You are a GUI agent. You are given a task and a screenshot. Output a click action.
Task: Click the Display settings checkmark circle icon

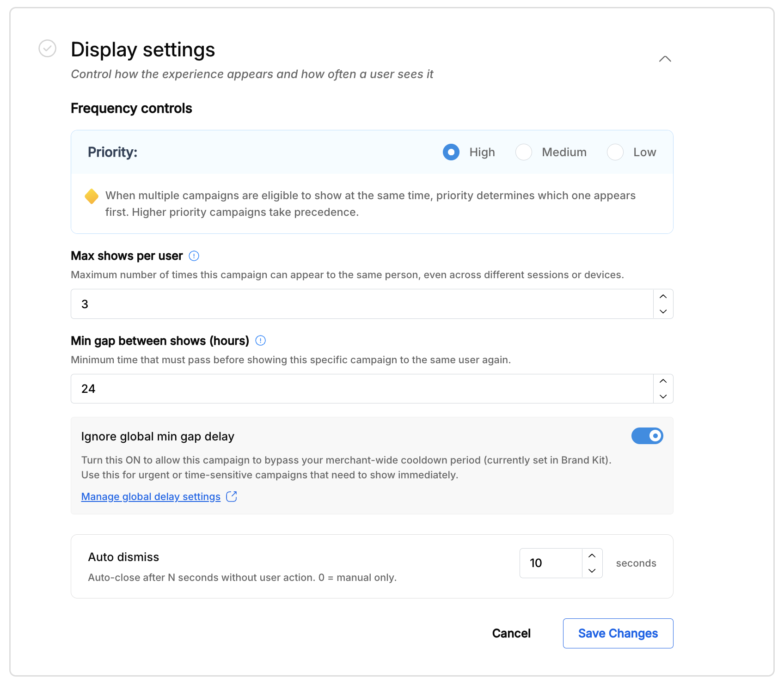coord(47,48)
